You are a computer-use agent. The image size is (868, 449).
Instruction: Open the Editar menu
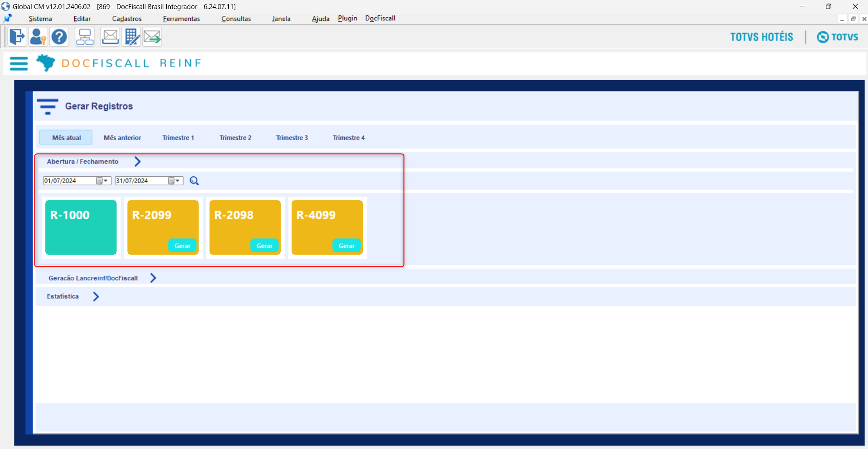click(x=82, y=19)
